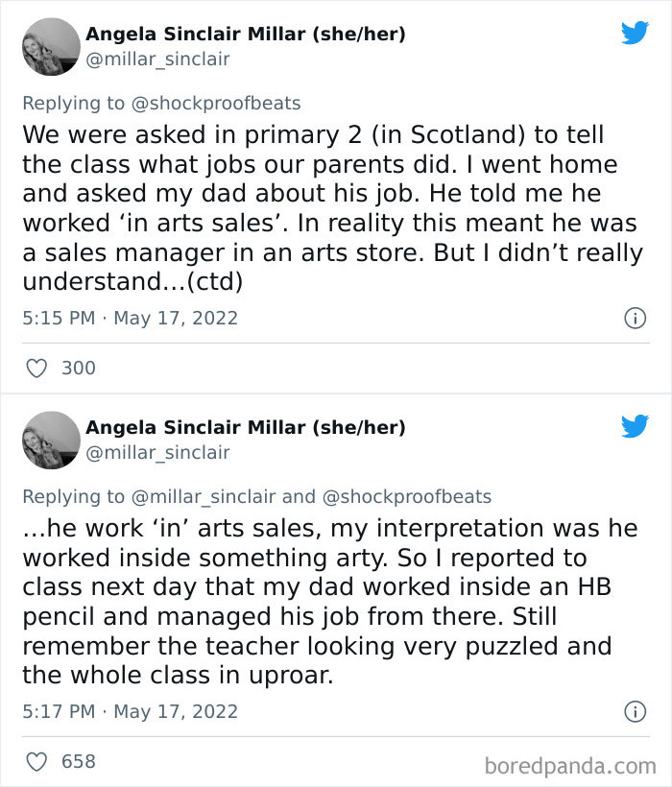Viewport: 672px width, 787px height.
Task: Like the tweet with 658 likes
Action: 36,761
